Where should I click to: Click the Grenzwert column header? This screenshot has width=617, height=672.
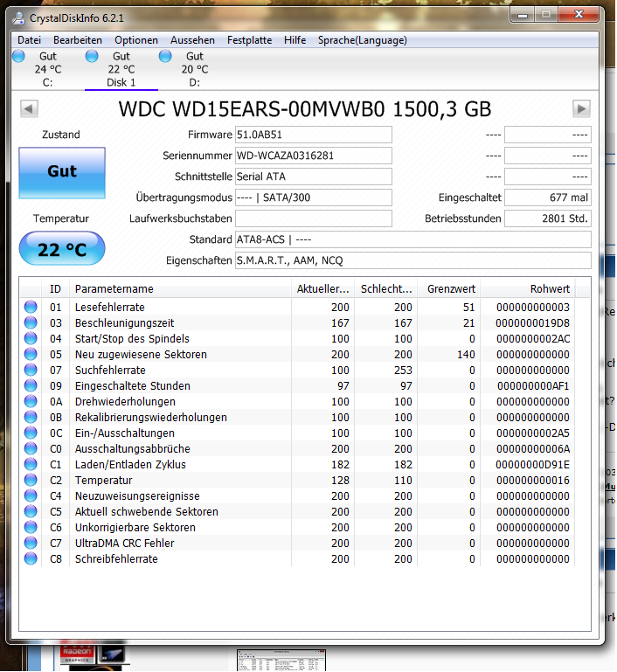click(x=449, y=289)
